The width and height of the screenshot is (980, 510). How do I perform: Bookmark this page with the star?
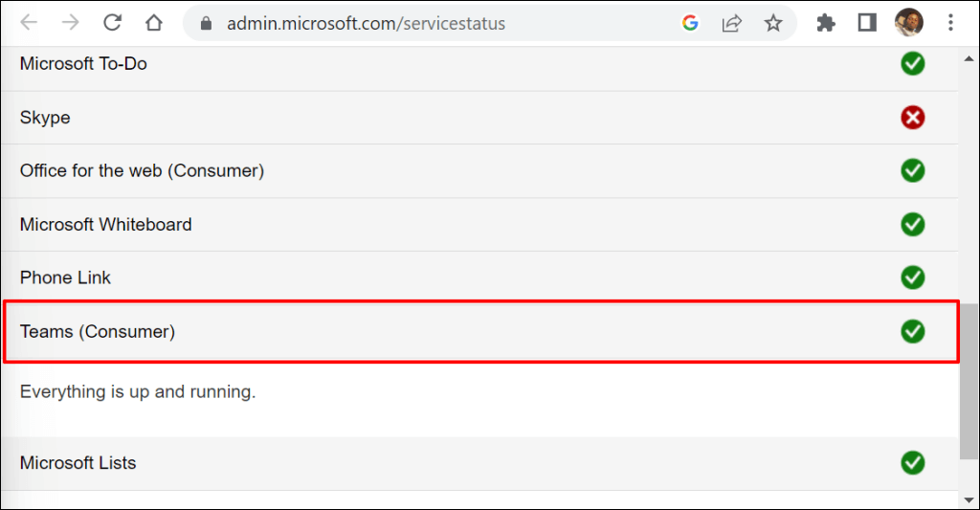[773, 23]
